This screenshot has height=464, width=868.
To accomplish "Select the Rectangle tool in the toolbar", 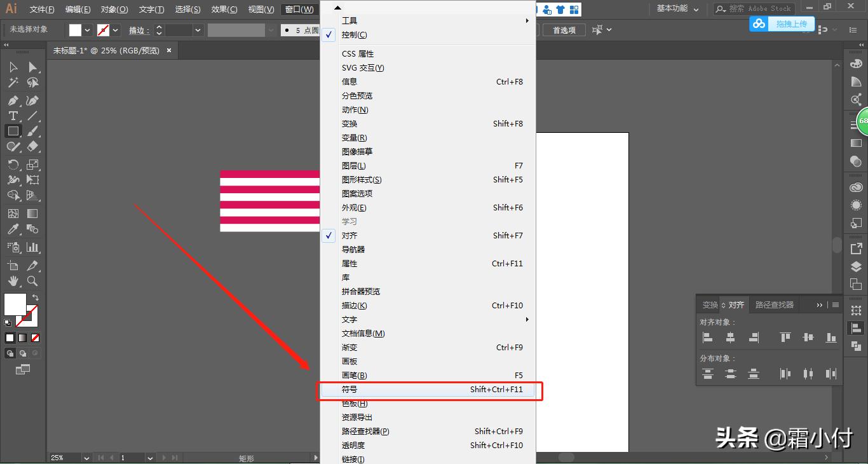I will pos(14,130).
